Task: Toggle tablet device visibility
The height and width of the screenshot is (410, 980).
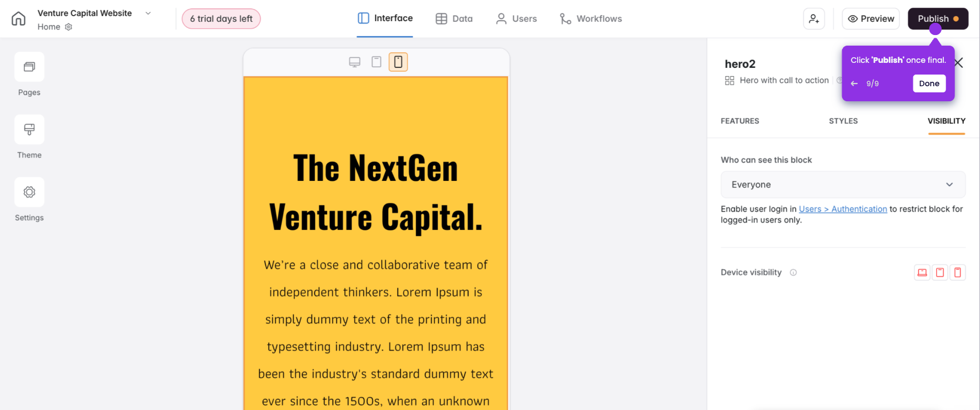Action: click(x=940, y=273)
